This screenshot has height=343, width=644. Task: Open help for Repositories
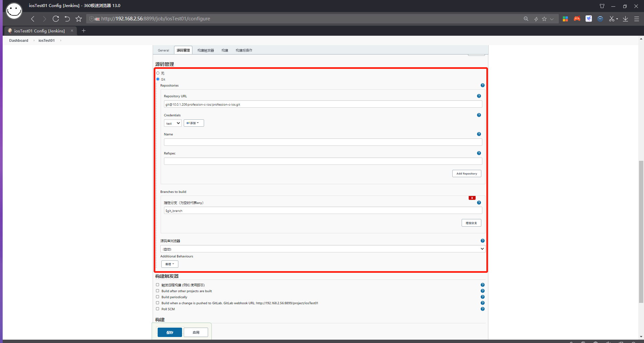(482, 85)
